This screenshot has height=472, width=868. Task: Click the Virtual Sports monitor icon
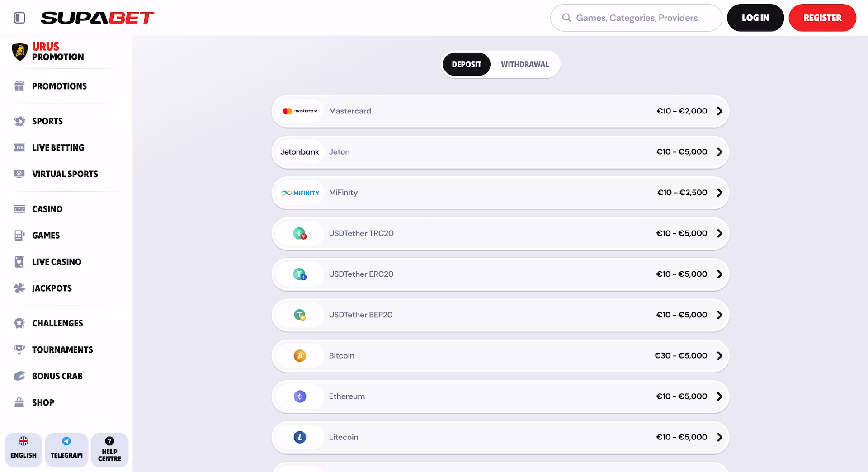[19, 174]
